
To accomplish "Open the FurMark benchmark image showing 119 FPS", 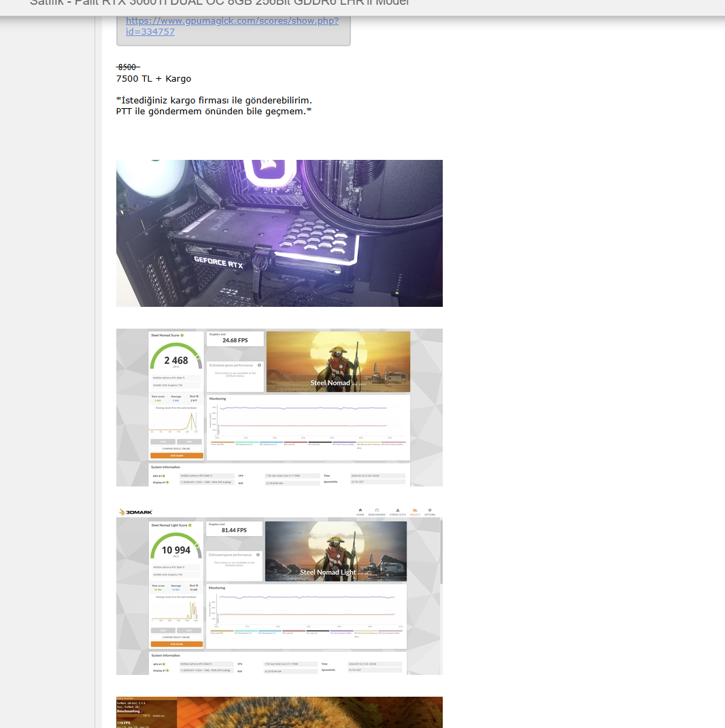I will 280,712.
